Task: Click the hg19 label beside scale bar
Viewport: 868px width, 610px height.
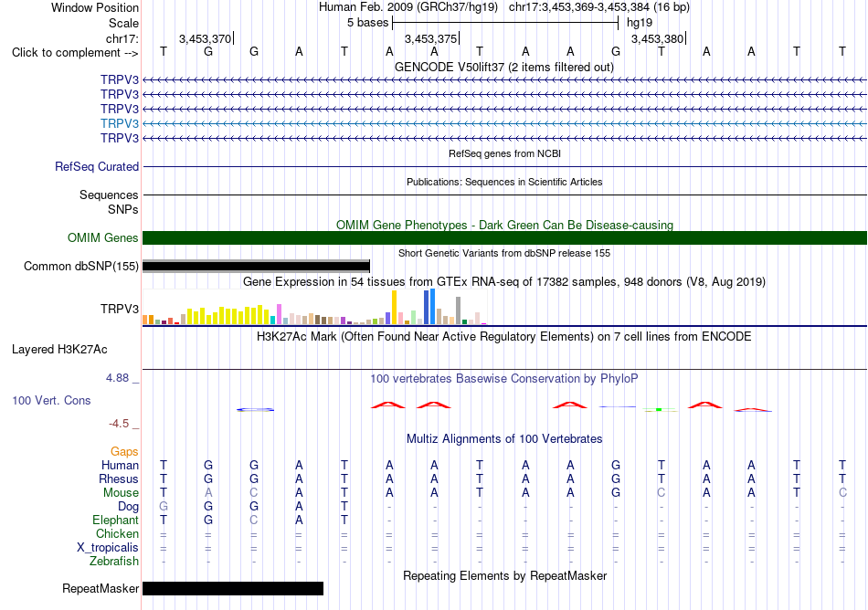Action: tap(640, 23)
